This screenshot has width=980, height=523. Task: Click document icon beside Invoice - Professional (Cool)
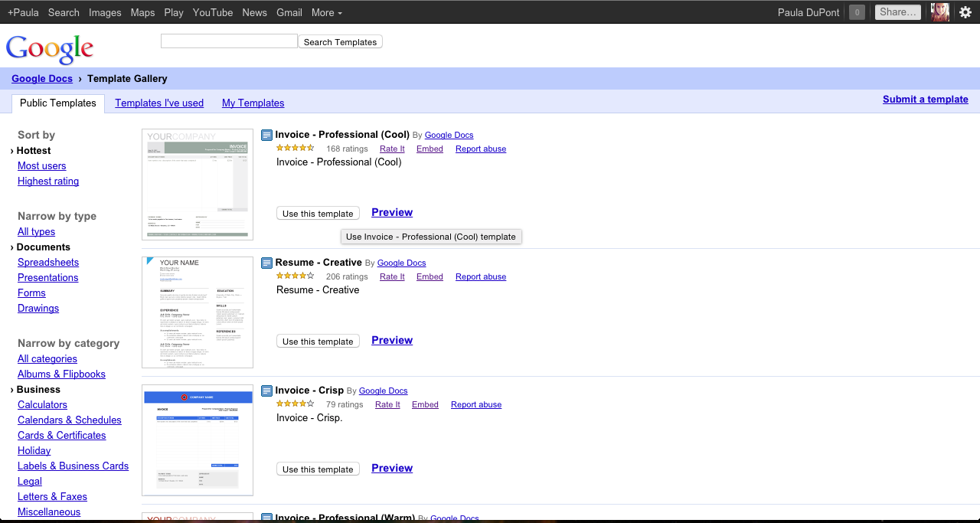coord(266,136)
